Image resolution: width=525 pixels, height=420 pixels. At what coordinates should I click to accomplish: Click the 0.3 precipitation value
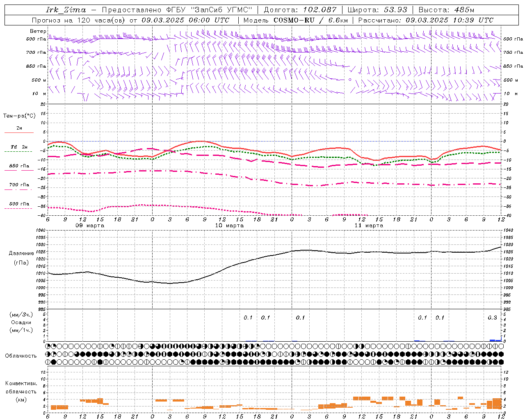[492, 317]
